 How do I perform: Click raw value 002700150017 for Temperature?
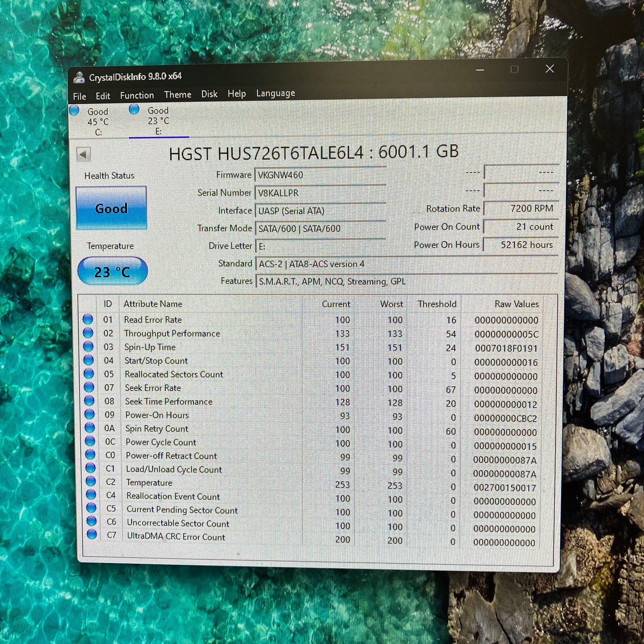tap(505, 488)
